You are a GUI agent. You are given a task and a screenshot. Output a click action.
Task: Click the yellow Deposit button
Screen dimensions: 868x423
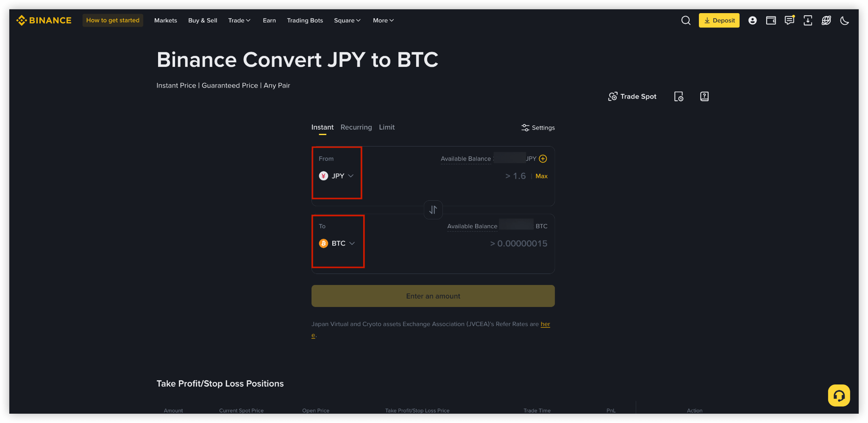point(719,20)
